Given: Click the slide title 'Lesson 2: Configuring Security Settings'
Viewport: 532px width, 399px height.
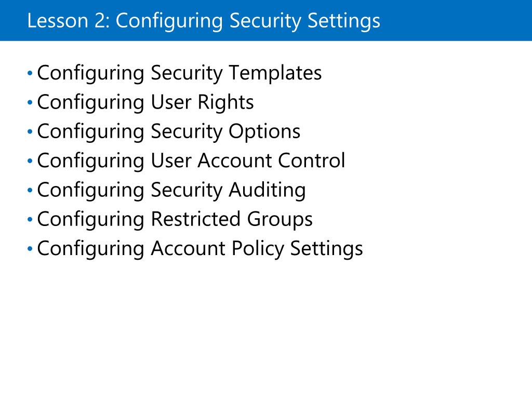Looking at the screenshot, I should [204, 21].
